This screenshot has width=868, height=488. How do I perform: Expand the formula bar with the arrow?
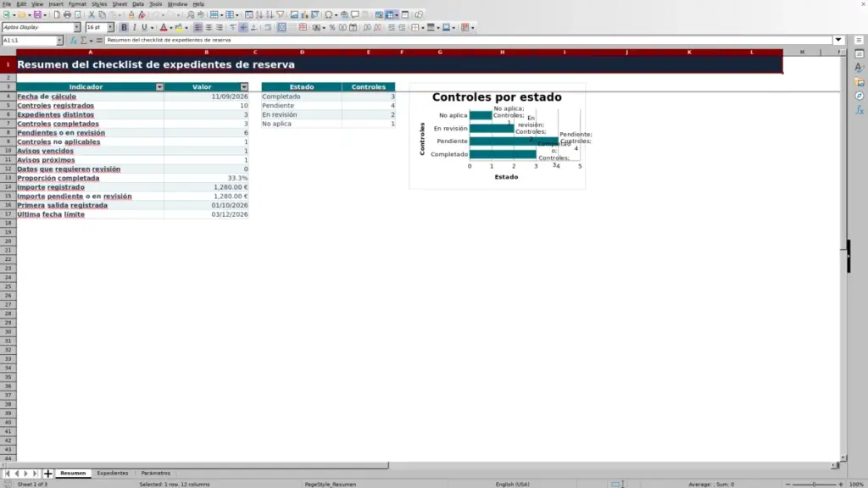[x=838, y=40]
